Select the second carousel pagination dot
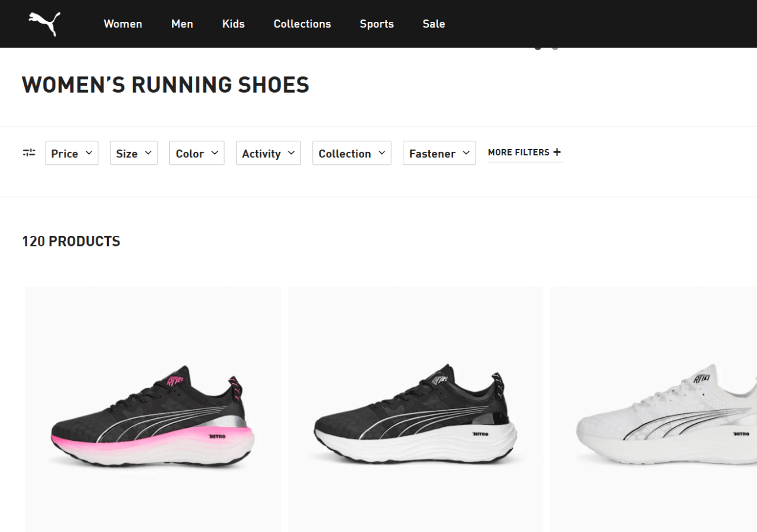 coord(555,47)
